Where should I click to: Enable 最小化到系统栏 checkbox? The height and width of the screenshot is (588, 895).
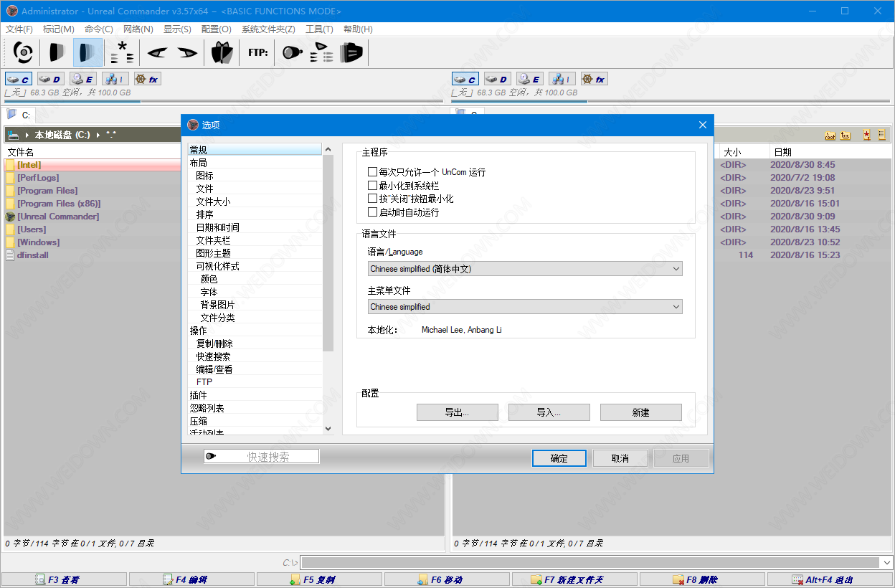pos(372,186)
